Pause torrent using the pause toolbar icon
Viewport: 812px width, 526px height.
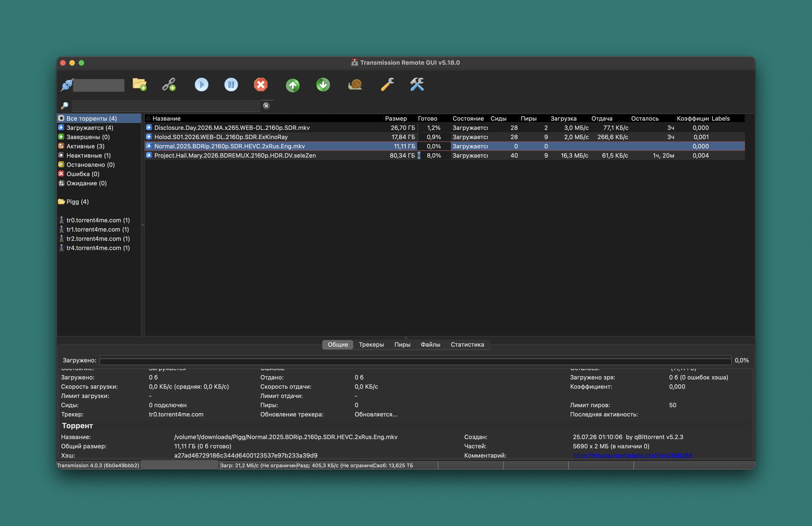(x=231, y=85)
